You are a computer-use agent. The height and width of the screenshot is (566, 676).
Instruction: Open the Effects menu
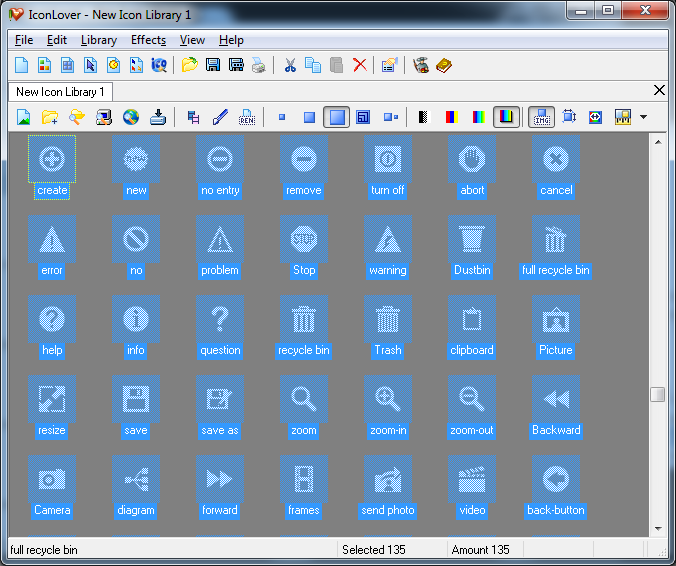click(x=148, y=40)
